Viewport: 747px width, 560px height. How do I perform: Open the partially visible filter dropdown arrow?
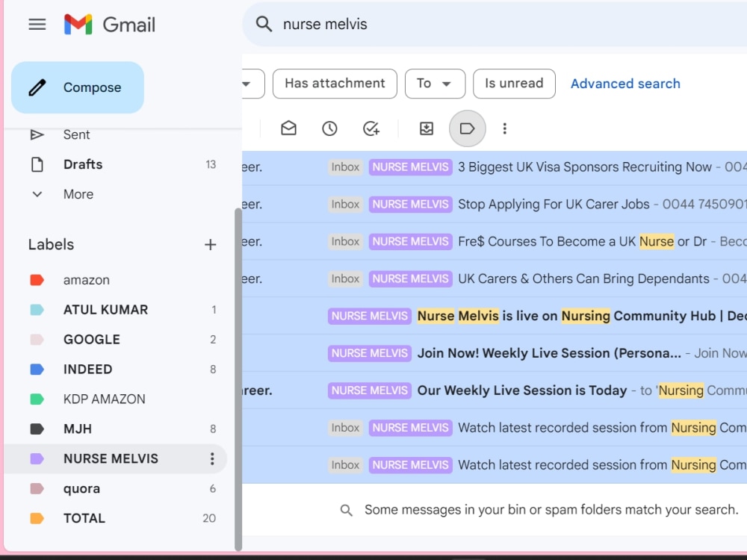[x=247, y=84]
